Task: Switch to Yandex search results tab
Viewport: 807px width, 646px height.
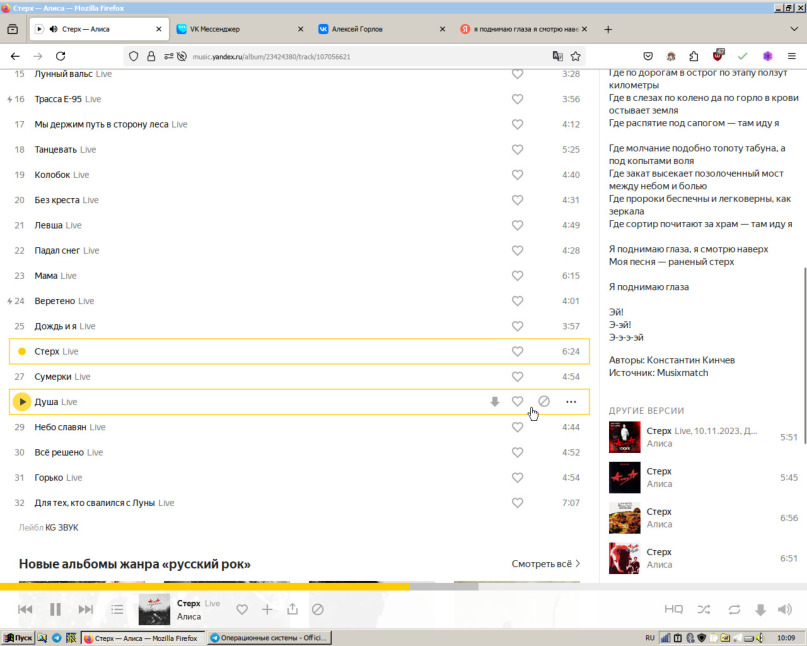Action: [522, 29]
